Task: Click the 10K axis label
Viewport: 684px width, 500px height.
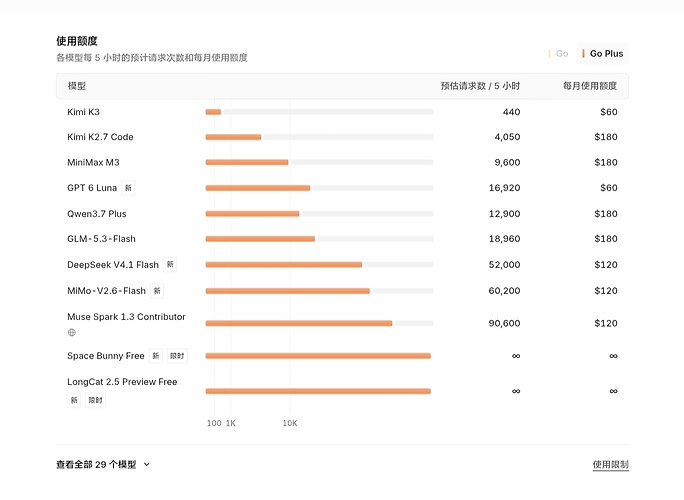Action: tap(290, 423)
